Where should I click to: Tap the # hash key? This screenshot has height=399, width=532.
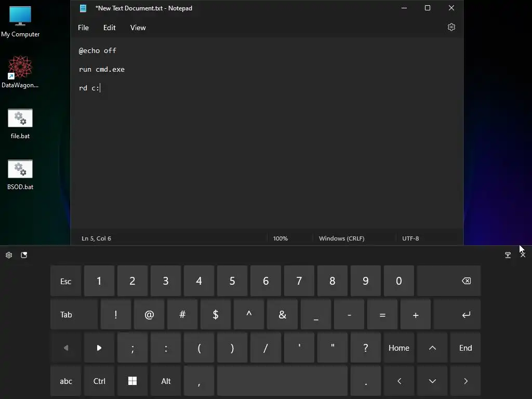point(182,314)
